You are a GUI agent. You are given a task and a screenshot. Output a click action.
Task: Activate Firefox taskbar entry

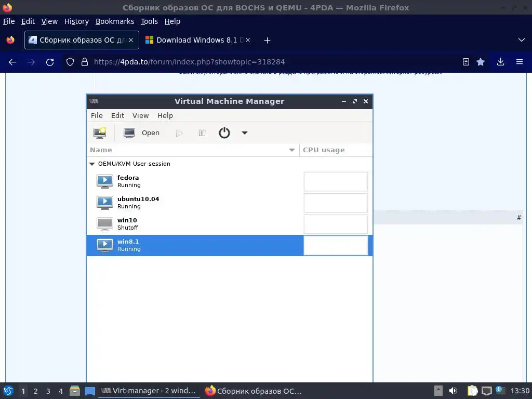pyautogui.click(x=254, y=391)
